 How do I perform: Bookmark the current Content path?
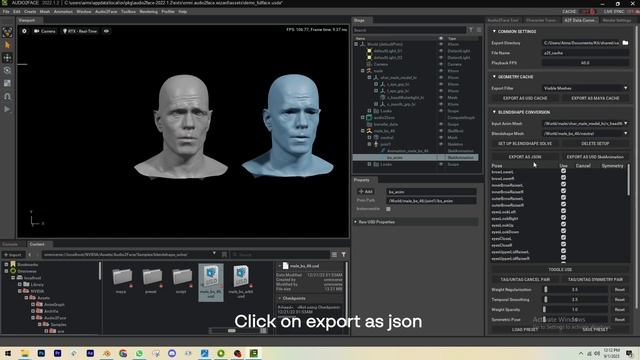pyautogui.click(x=224, y=254)
